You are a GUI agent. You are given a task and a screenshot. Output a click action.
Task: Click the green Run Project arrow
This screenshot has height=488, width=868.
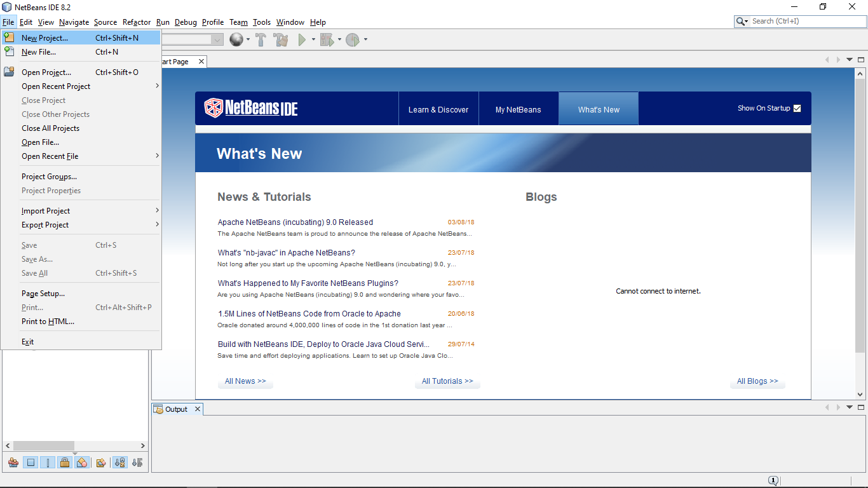point(302,39)
